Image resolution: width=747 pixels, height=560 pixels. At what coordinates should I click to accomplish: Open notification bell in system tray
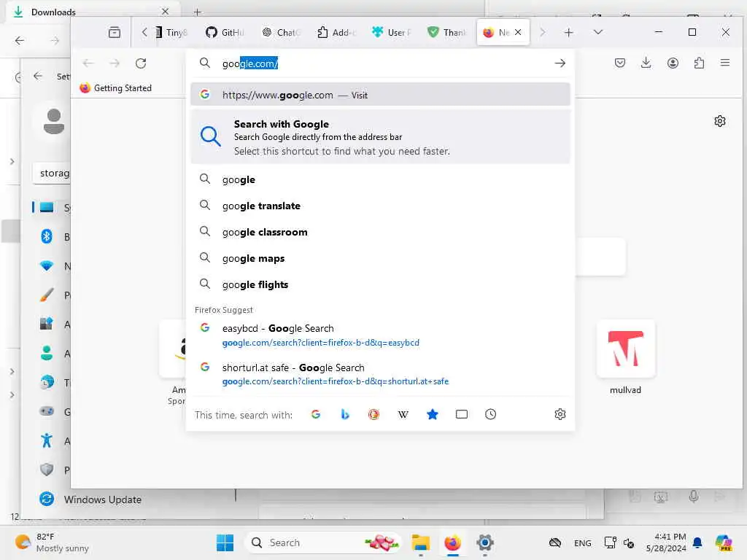tap(697, 542)
